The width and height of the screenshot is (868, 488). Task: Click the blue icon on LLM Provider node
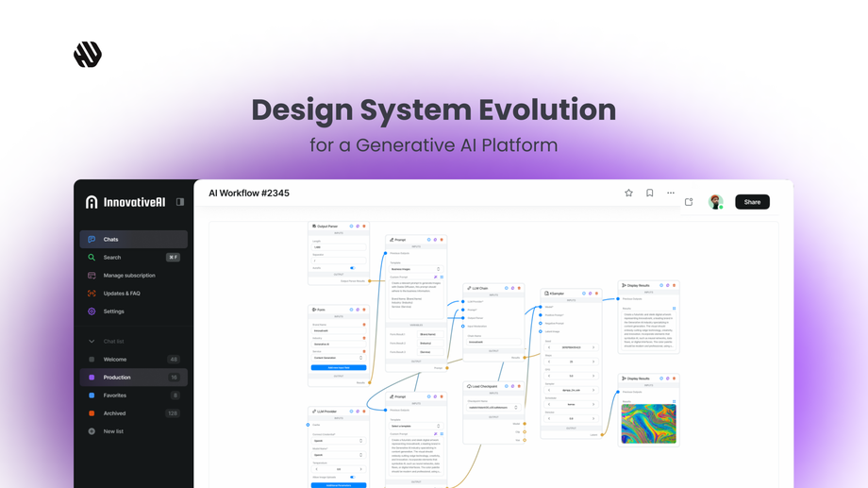351,412
